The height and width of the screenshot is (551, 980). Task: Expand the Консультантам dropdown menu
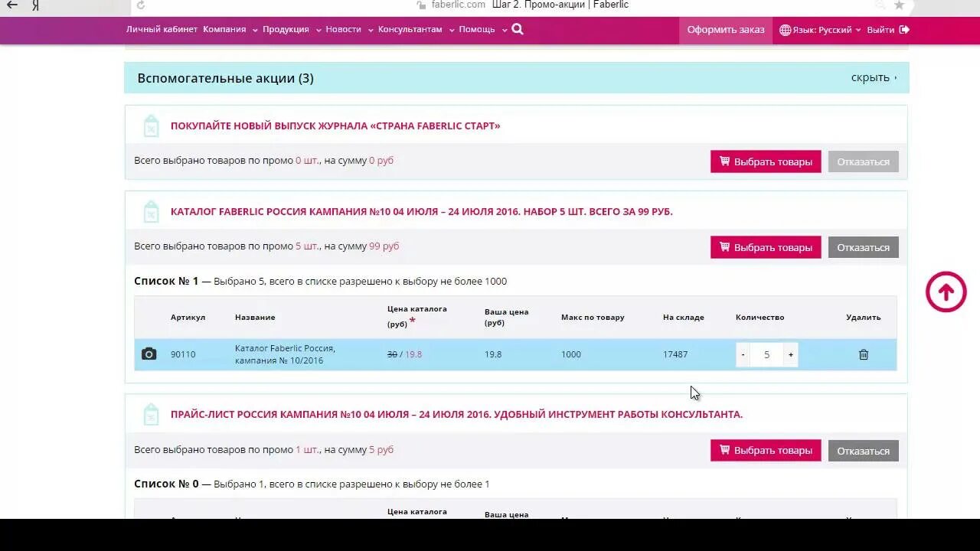pos(416,29)
